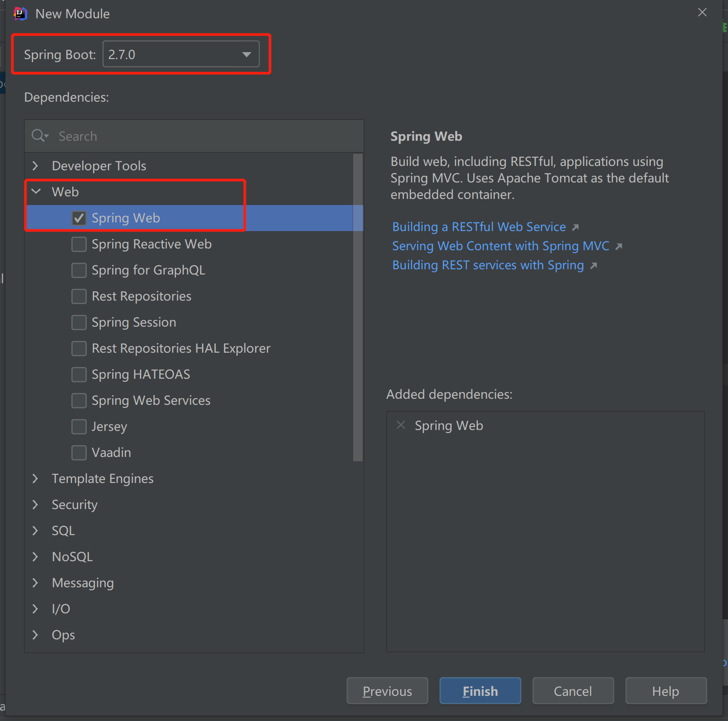Click the dependencies list scrollbar
The height and width of the screenshot is (721, 728).
(x=358, y=307)
